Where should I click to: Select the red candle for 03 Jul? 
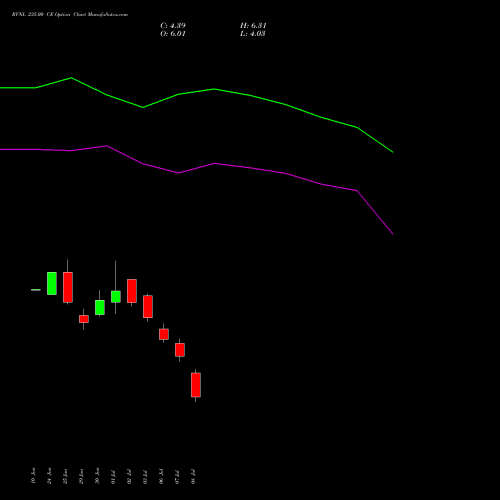(x=148, y=306)
